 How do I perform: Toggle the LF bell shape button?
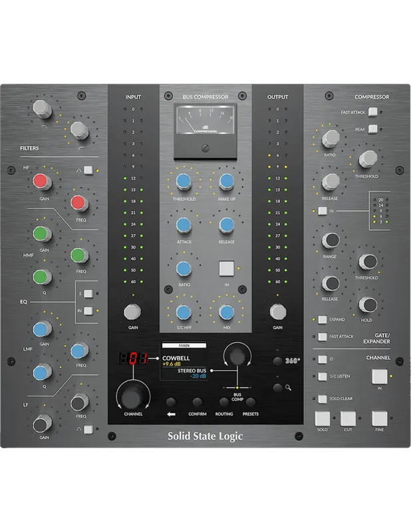pos(88,430)
